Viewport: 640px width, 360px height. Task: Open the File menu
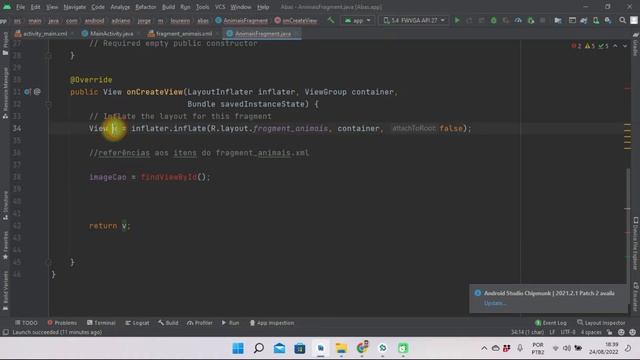coord(20,7)
